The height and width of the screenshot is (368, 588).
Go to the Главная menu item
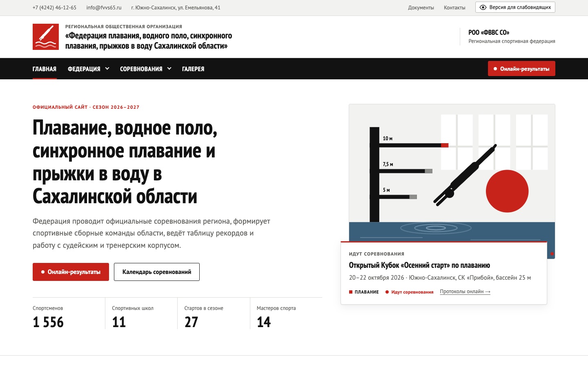[x=45, y=69]
